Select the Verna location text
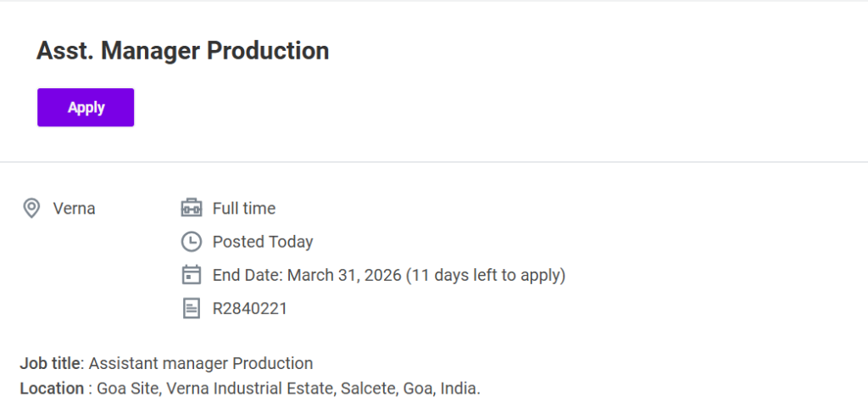This screenshot has width=868, height=414. [x=74, y=208]
